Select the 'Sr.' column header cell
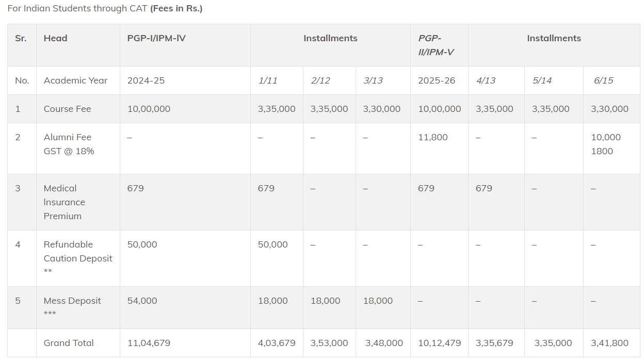Image resolution: width=644 pixels, height=361 pixels. point(21,38)
